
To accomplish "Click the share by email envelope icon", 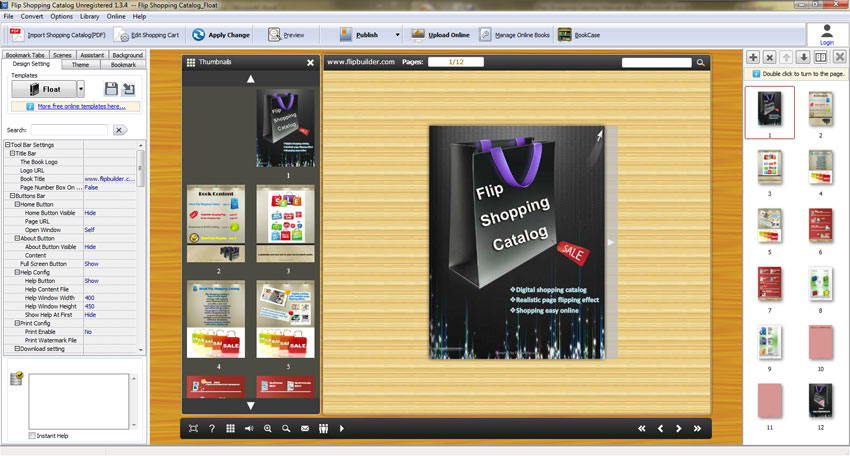I will pyautogui.click(x=305, y=428).
